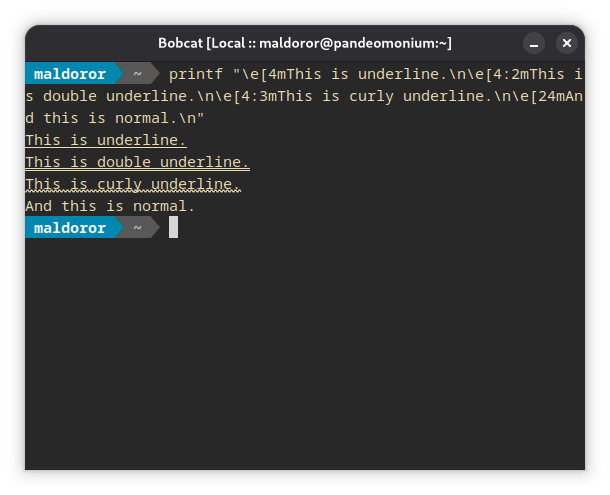
Task: Click the 'd this is normal.\n"' command line
Action: tap(115, 118)
